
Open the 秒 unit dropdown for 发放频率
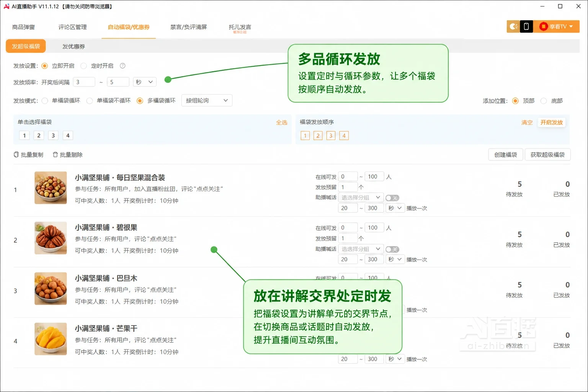point(145,82)
